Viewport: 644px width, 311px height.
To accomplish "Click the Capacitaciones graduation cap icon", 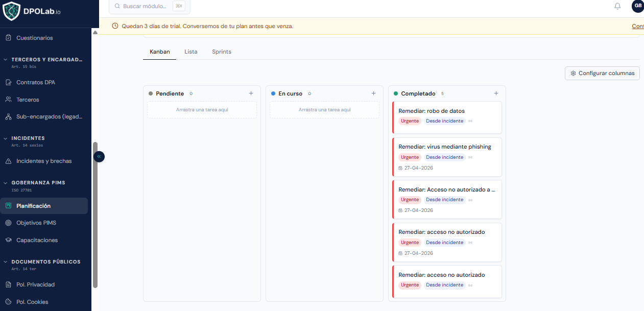I will coord(8,240).
